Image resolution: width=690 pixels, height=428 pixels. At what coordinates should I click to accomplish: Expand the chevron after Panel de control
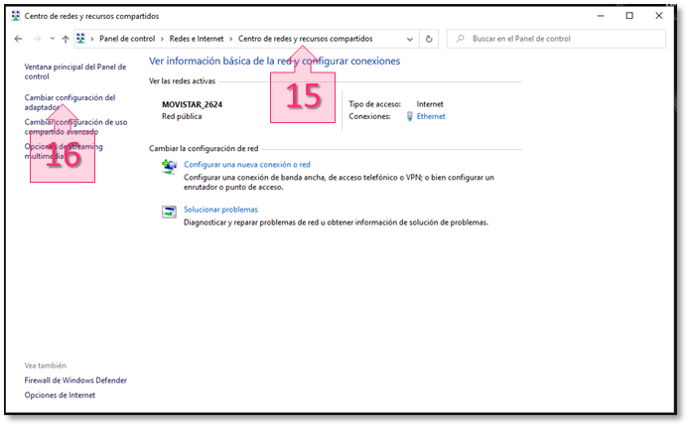pos(162,39)
